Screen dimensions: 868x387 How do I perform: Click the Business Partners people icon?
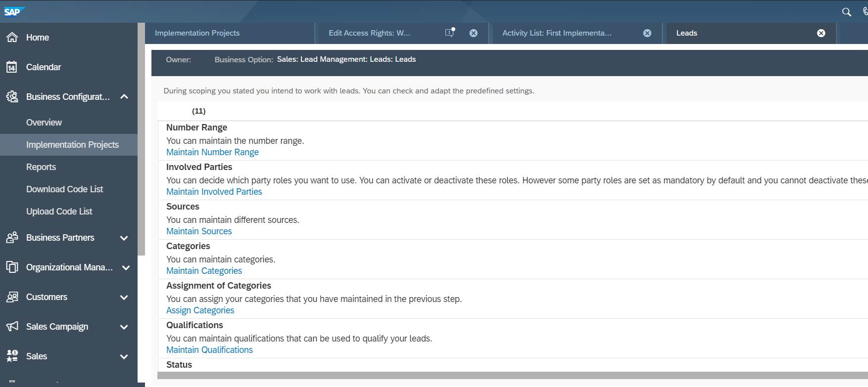pos(12,237)
